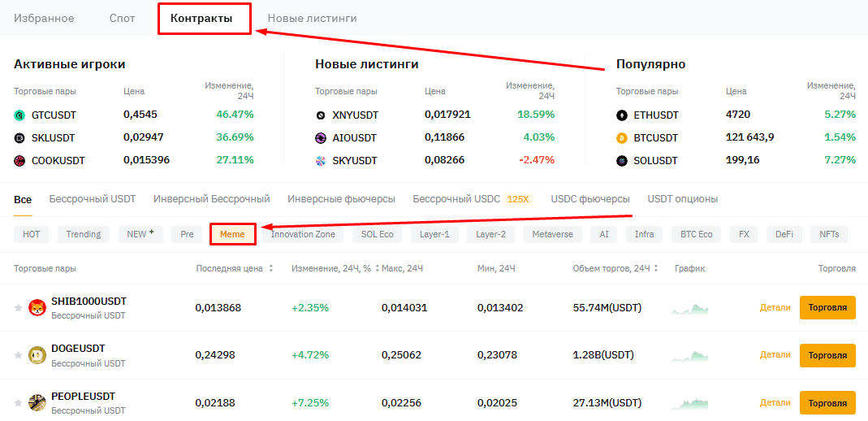Open the SHIB1000USDT mini price chart
Image resolution: width=868 pixels, height=421 pixels.
coord(689,309)
